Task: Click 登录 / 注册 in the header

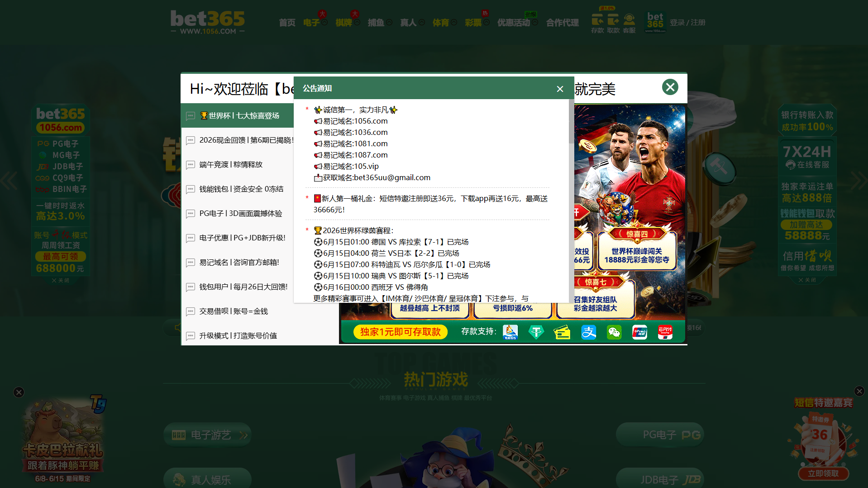Action: click(x=687, y=23)
